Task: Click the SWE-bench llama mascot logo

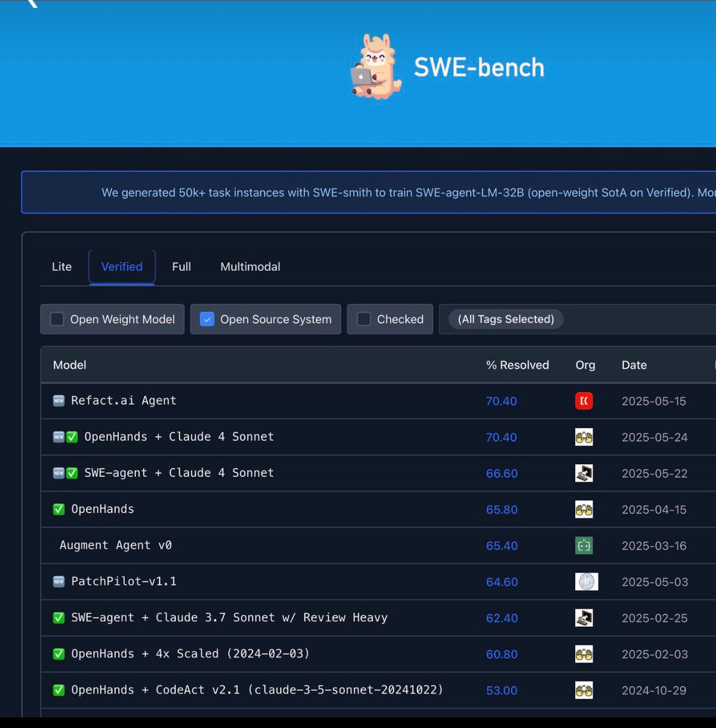Action: click(376, 67)
